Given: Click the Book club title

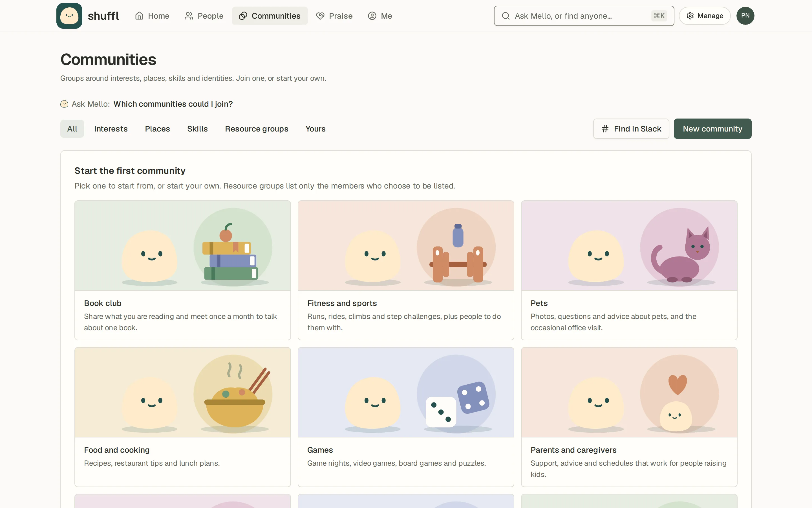Looking at the screenshot, I should [x=103, y=303].
